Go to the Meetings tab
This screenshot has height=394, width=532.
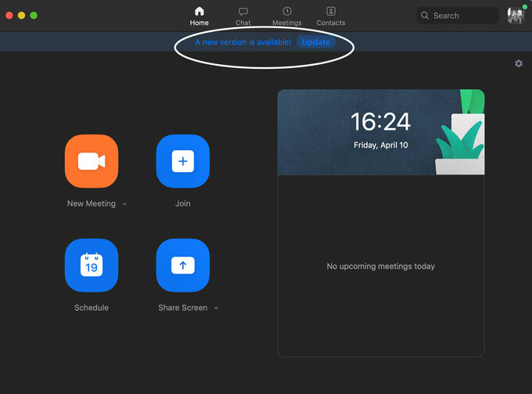click(287, 16)
